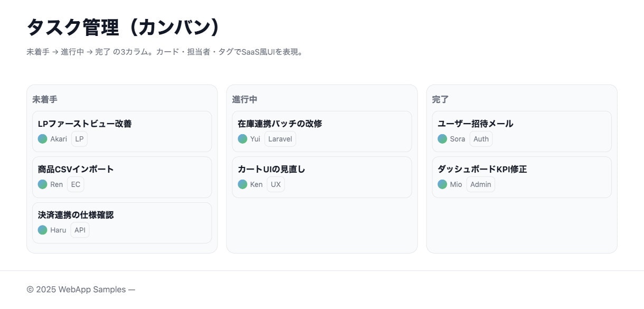Click Haru's avatar circle
The image size is (644, 309).
click(x=43, y=230)
